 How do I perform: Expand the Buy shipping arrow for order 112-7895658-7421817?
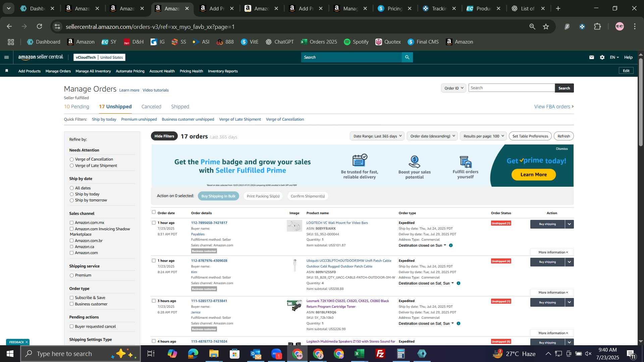(569, 224)
